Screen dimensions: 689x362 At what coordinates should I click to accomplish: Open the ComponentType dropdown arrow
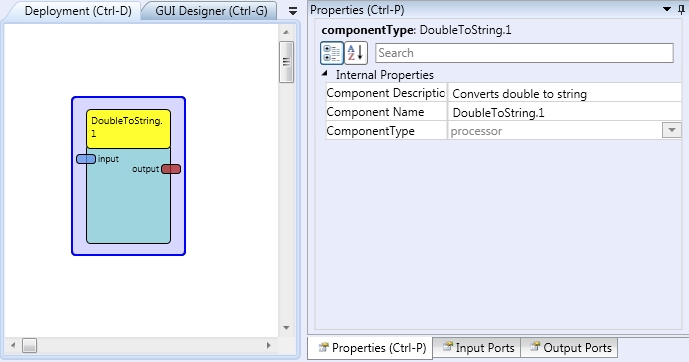pyautogui.click(x=671, y=130)
